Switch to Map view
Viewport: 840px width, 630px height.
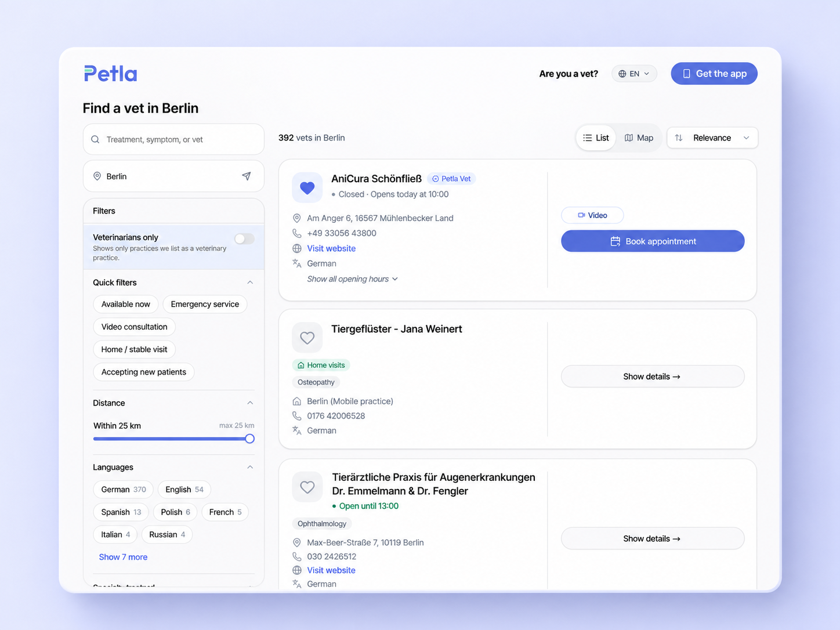click(639, 138)
